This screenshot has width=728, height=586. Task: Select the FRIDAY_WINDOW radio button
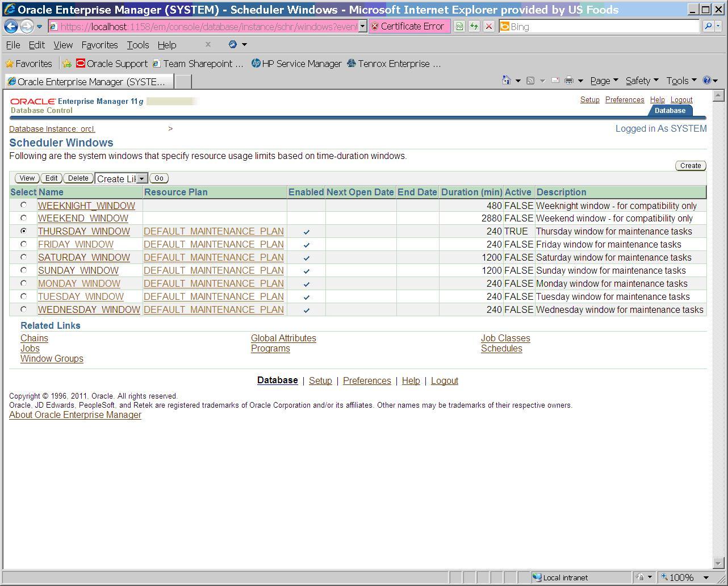23,244
